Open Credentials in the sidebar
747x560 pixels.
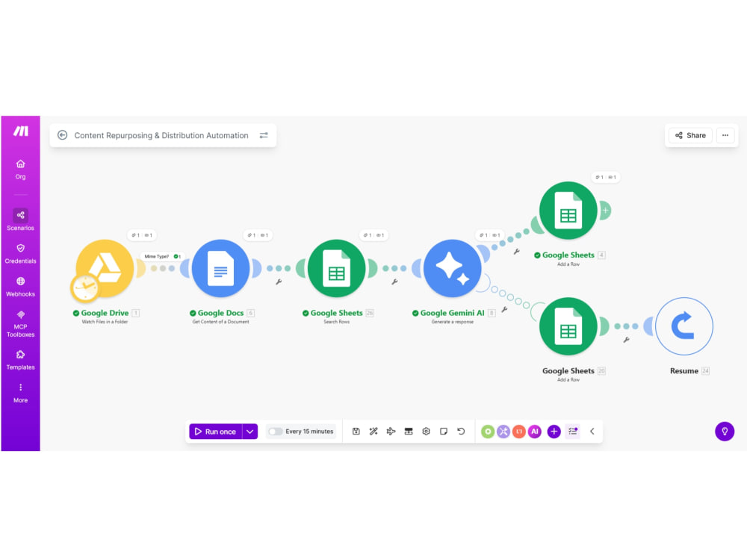(20, 254)
